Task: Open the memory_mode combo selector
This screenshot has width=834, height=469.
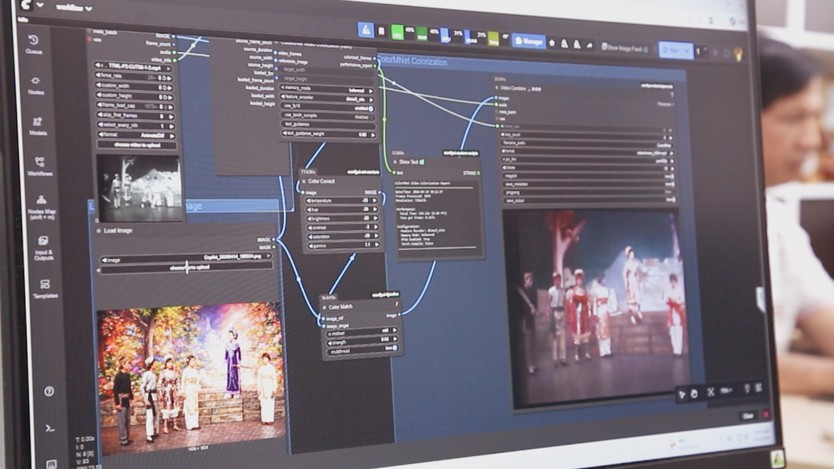Action: pyautogui.click(x=327, y=89)
